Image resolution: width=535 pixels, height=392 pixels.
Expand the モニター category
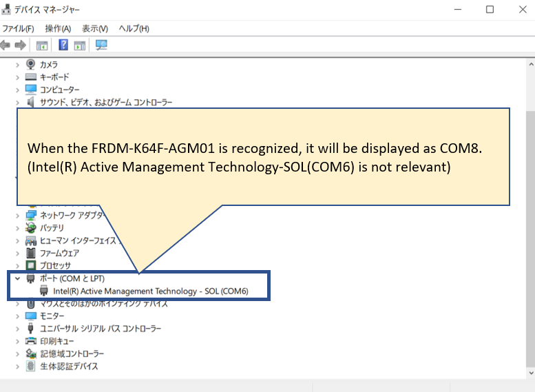(17, 316)
